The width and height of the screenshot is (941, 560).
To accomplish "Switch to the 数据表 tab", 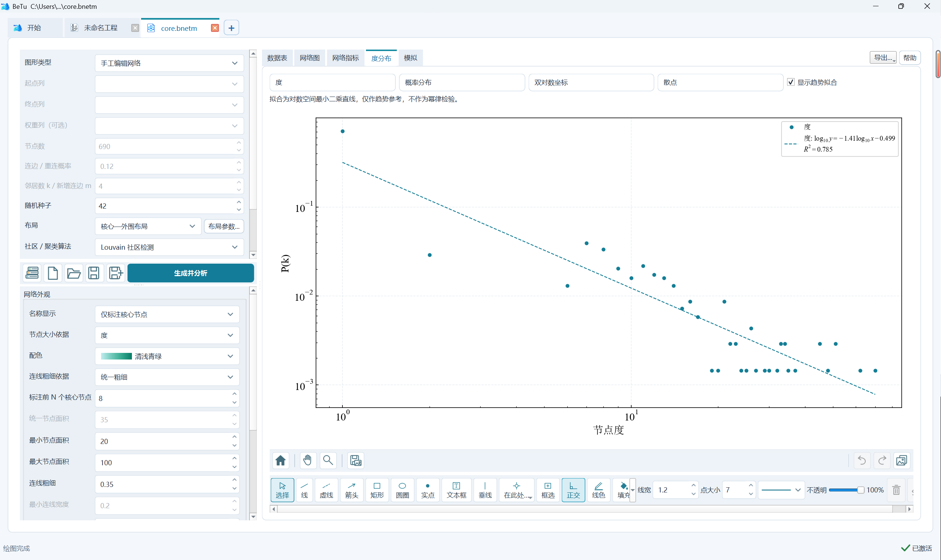I will tap(277, 58).
